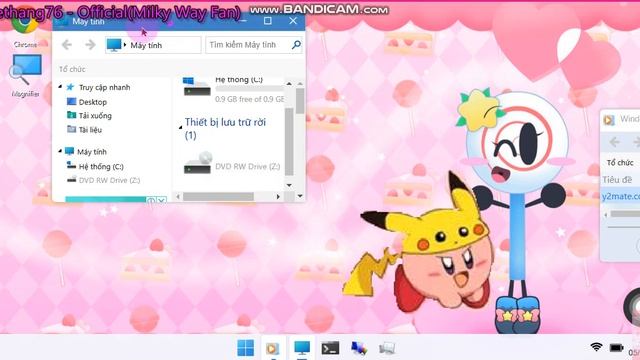Screen dimensions: 640x360
Task: Click the Tiêu đề column in player window
Action: click(x=617, y=180)
